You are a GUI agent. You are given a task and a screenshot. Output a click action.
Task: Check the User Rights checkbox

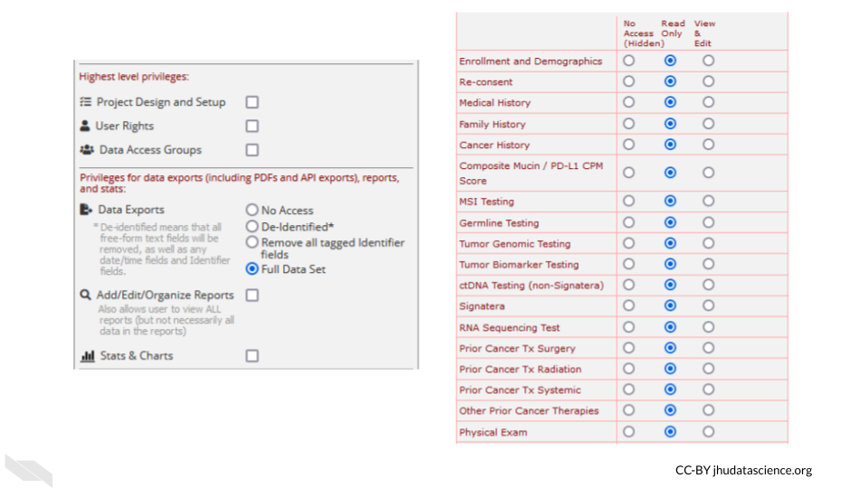click(x=252, y=127)
